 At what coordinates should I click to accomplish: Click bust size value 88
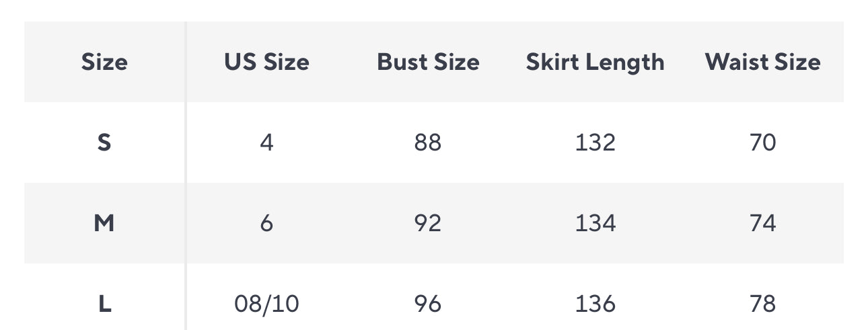428,142
